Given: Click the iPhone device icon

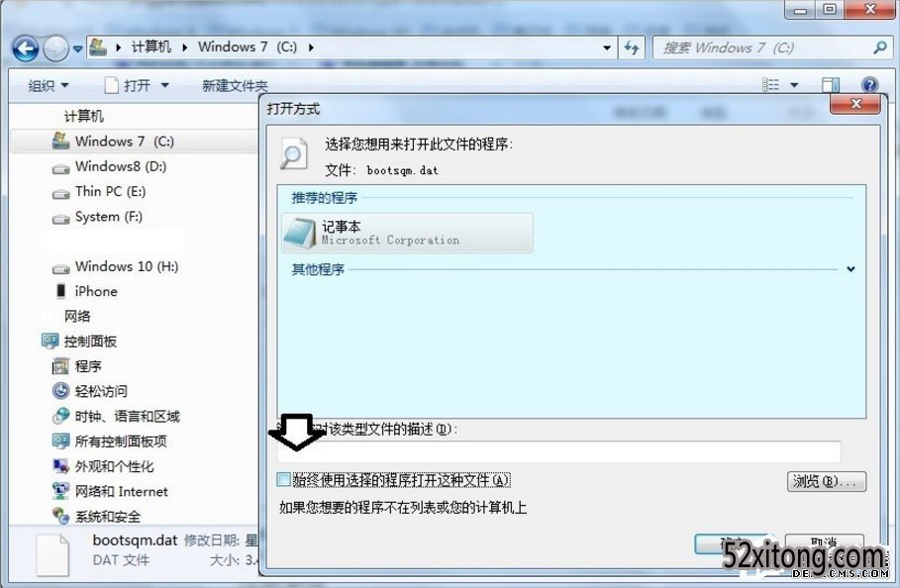Looking at the screenshot, I should click(x=60, y=291).
